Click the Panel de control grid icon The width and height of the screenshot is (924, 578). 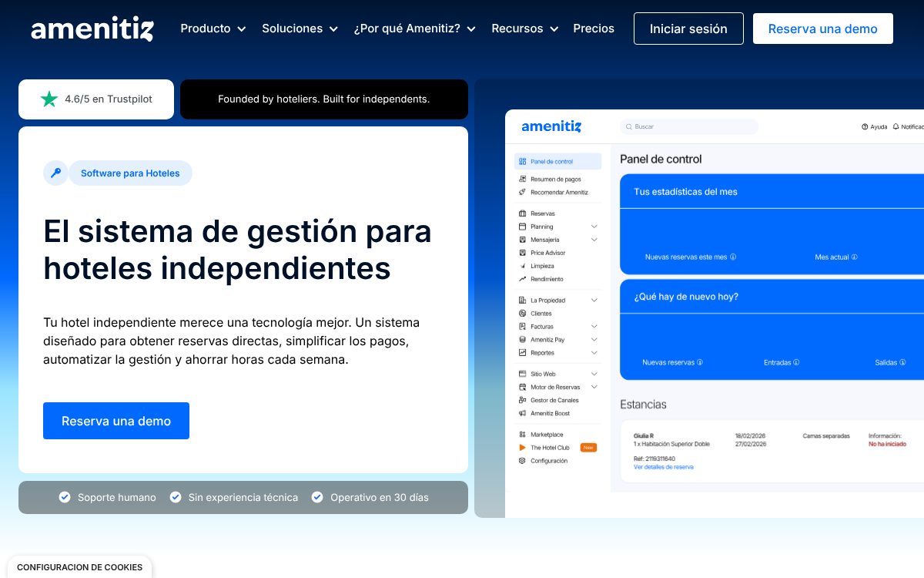[523, 162]
